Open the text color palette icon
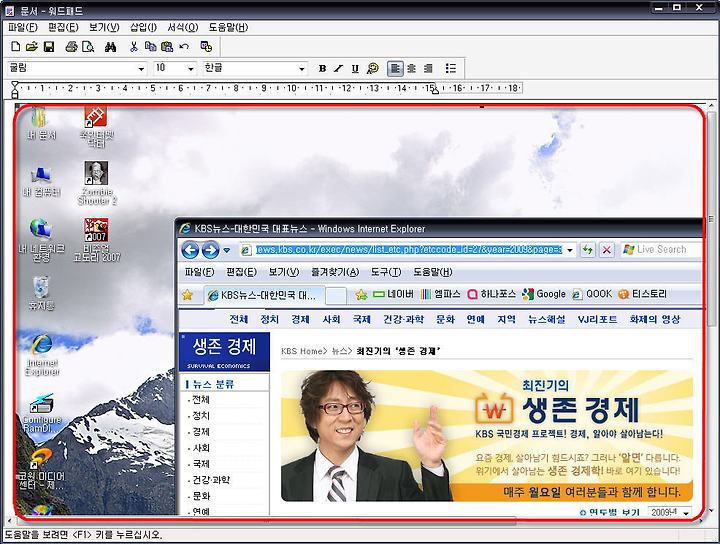Viewport: 720px width, 544px height. point(373,68)
